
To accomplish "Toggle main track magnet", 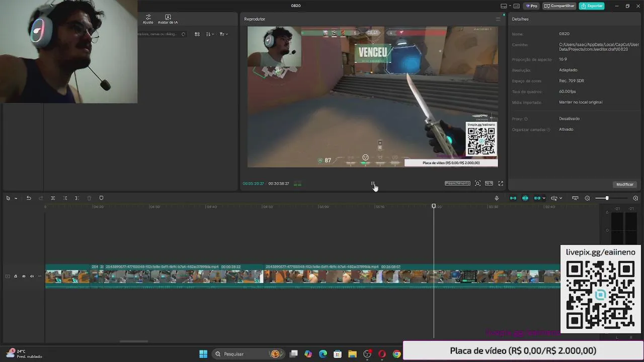I will [x=513, y=198].
